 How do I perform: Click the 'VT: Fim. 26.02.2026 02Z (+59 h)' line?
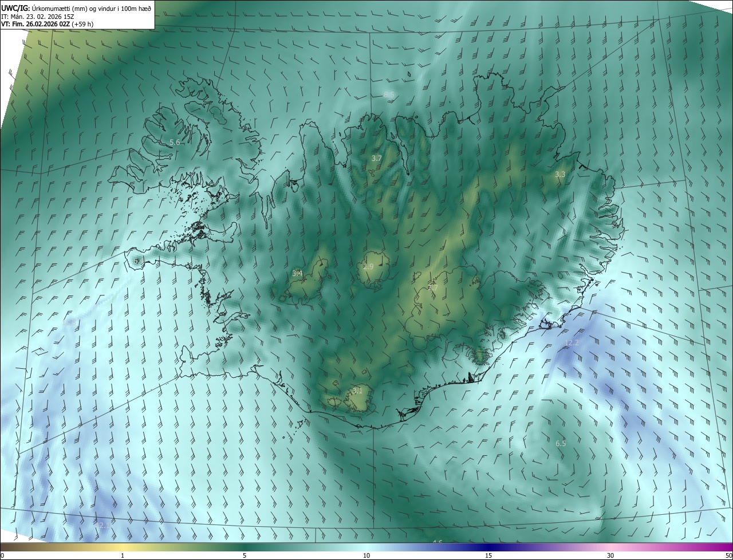pyautogui.click(x=48, y=24)
